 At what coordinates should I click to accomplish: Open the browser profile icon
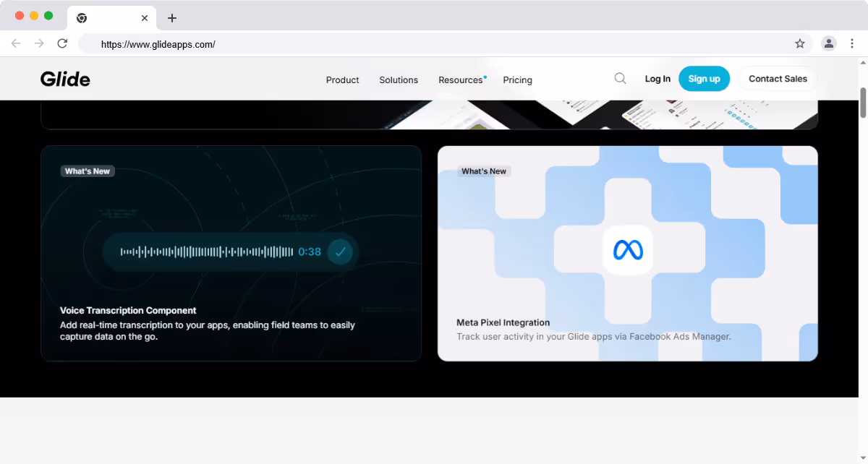(829, 43)
